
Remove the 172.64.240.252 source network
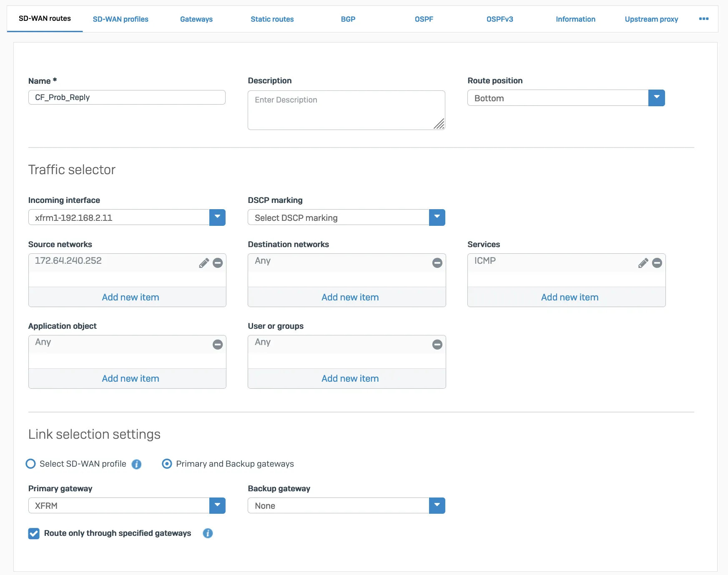click(x=218, y=263)
